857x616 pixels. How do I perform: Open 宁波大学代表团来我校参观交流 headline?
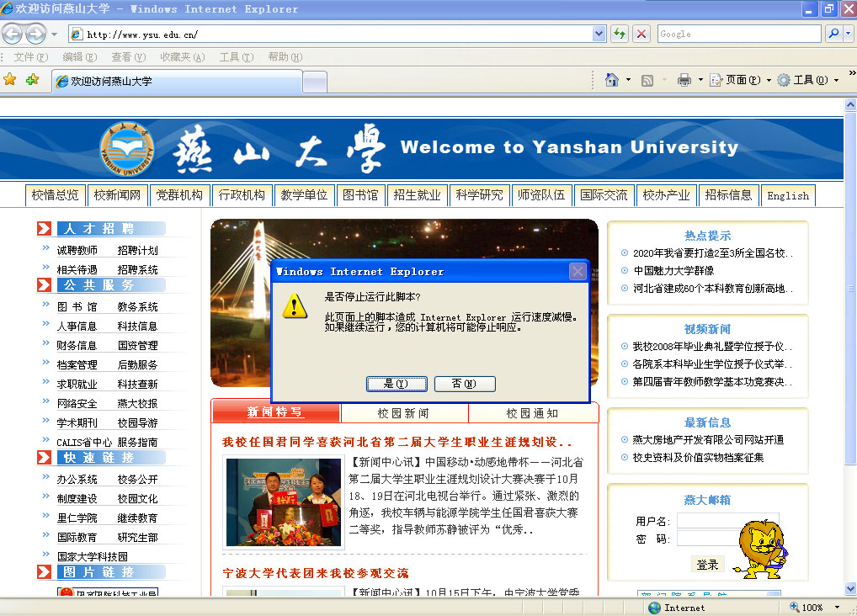(x=316, y=573)
